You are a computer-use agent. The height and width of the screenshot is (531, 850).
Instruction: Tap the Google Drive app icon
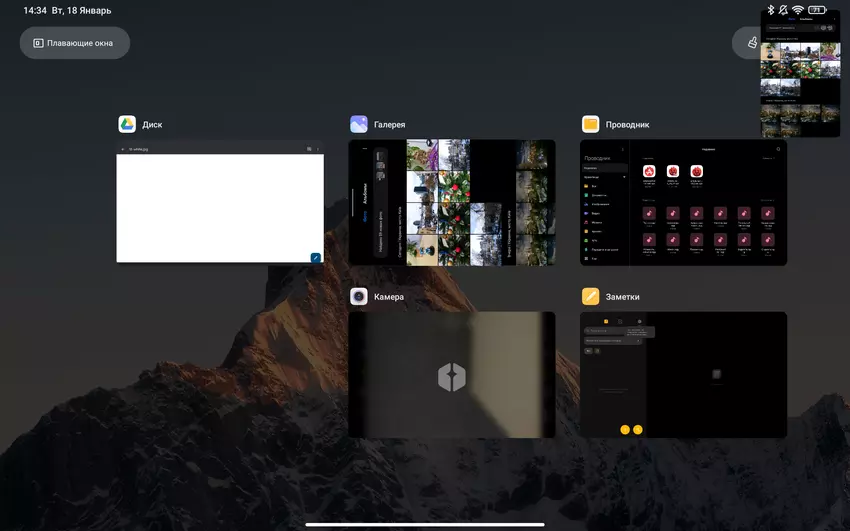click(127, 124)
